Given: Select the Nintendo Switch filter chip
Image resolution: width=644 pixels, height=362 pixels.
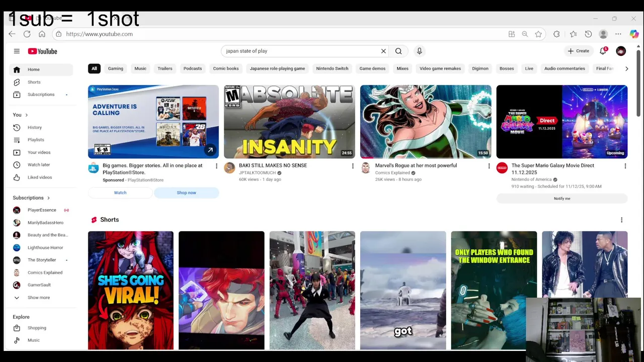Looking at the screenshot, I should (332, 68).
